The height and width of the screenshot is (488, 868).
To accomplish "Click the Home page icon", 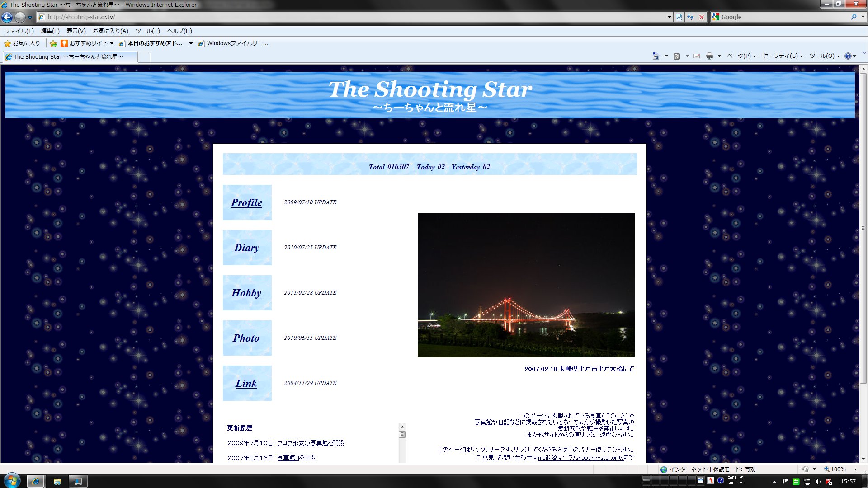I will coord(656,56).
